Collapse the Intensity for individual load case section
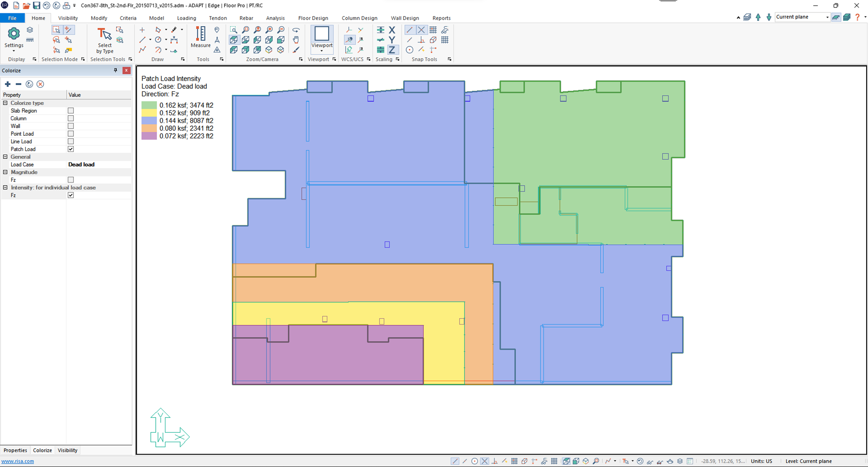 5,187
